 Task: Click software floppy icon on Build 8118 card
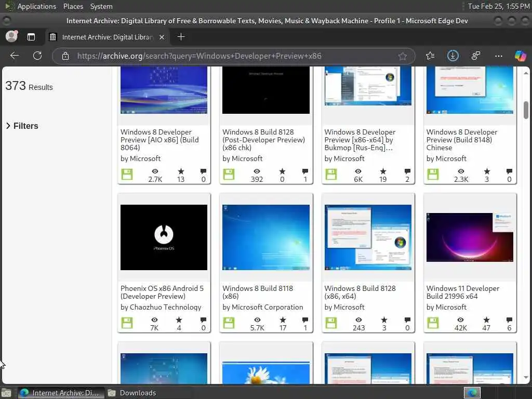(229, 323)
